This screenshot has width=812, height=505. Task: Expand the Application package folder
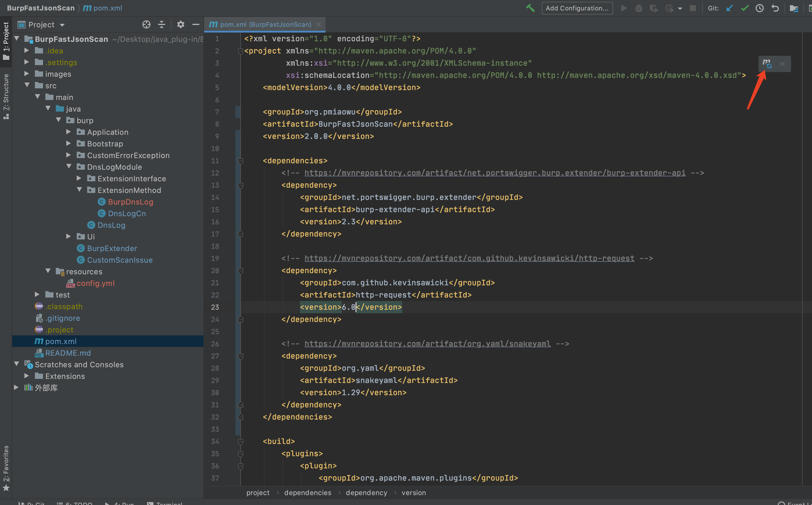(69, 132)
